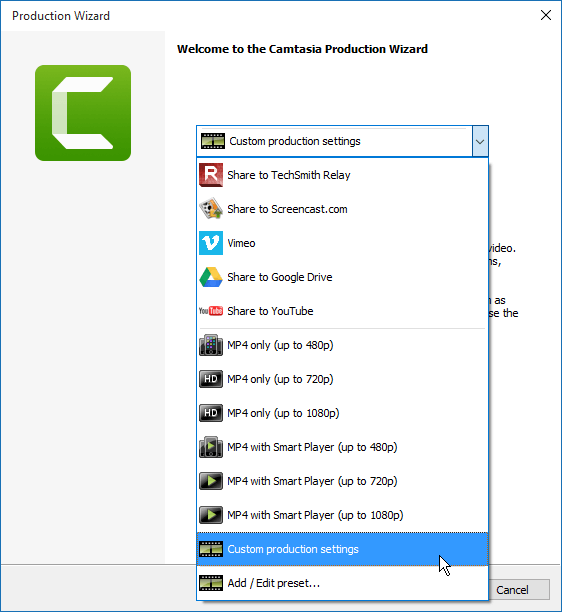Click the YouTube logo icon

(x=211, y=311)
